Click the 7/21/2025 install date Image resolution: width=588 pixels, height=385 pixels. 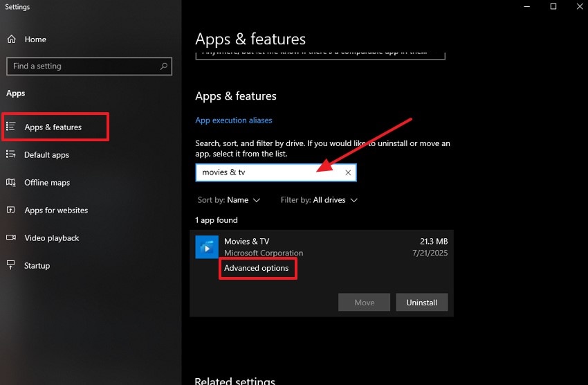(x=430, y=253)
